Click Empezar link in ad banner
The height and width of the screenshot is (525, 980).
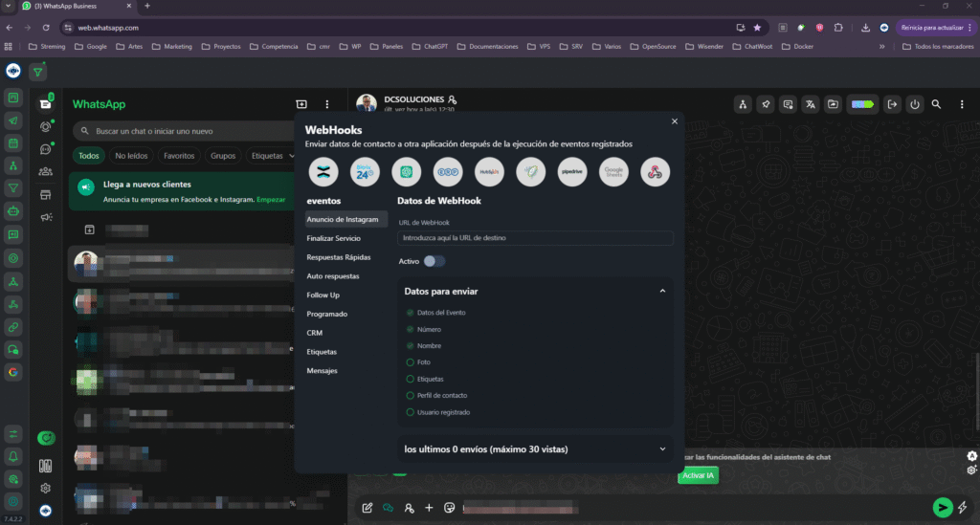[x=271, y=200]
